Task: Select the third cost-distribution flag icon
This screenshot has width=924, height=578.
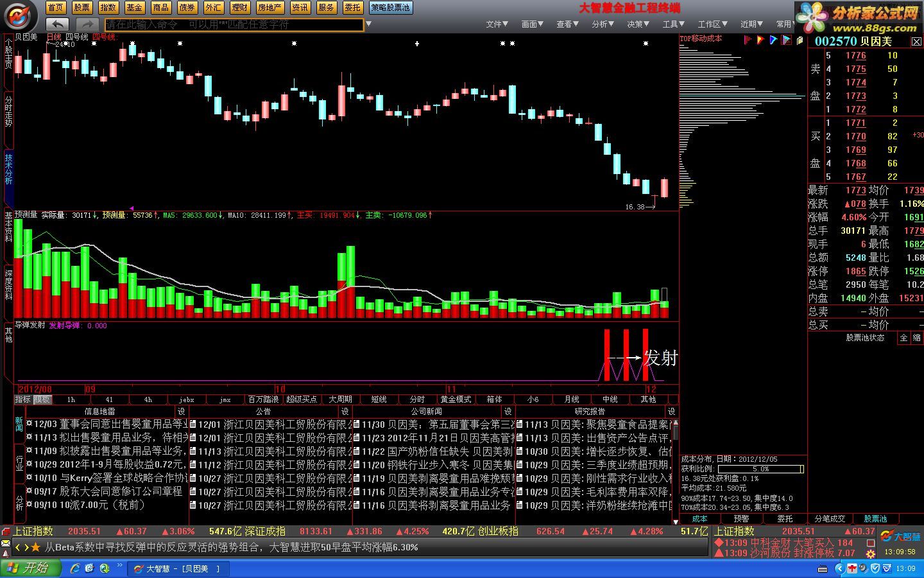Action: pyautogui.click(x=773, y=40)
